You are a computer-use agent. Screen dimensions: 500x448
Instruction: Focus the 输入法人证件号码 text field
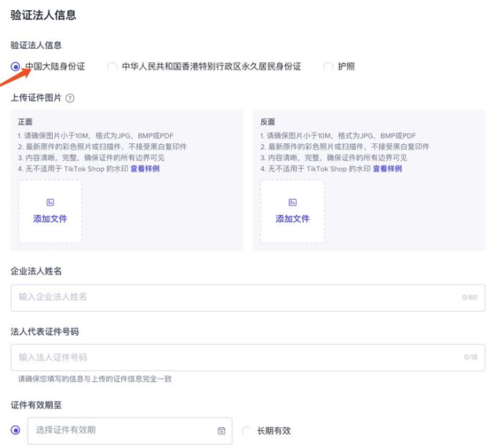coord(236,357)
